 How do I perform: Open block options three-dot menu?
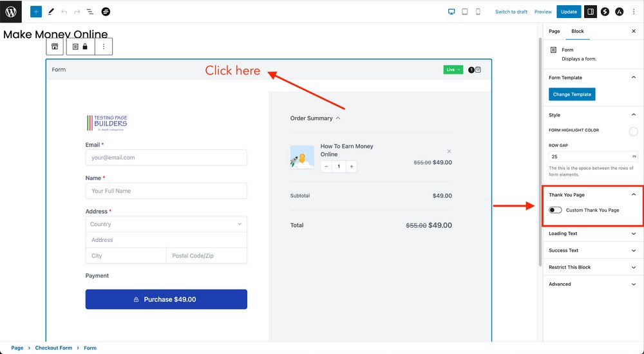point(104,47)
